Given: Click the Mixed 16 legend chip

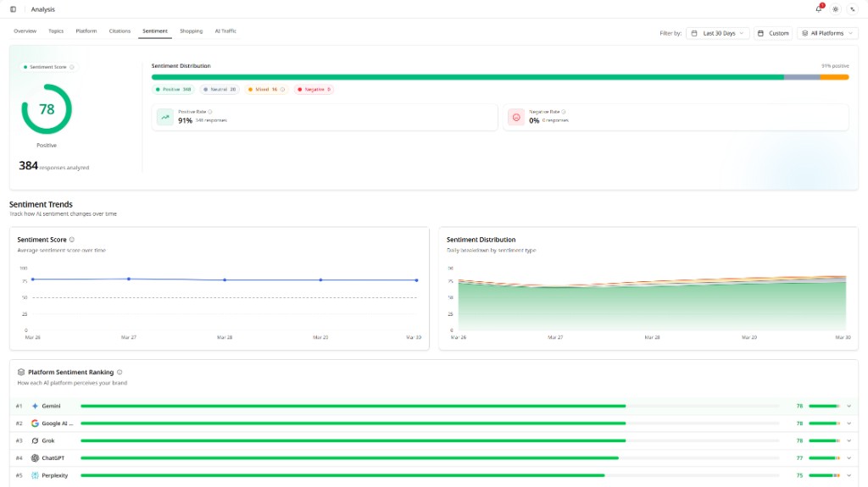Looking at the screenshot, I should (266, 89).
